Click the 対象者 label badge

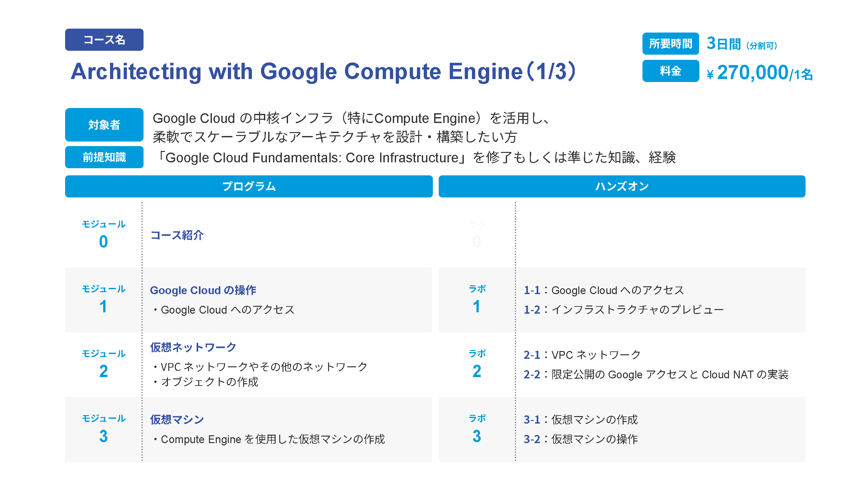[x=104, y=125]
